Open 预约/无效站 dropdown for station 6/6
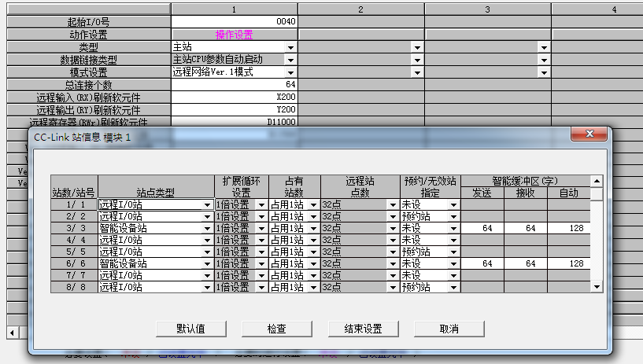 tap(453, 263)
